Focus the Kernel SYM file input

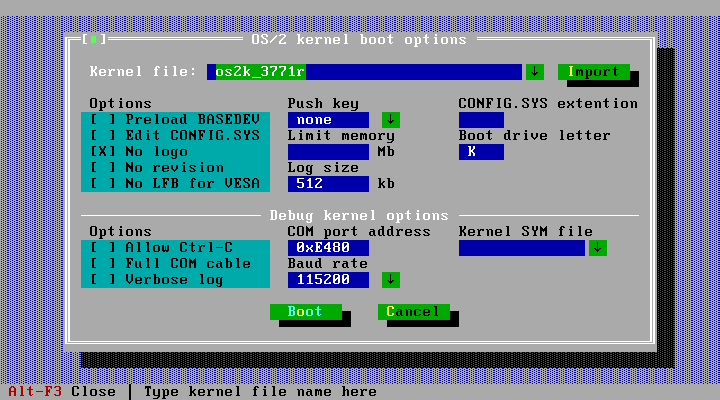coord(522,248)
